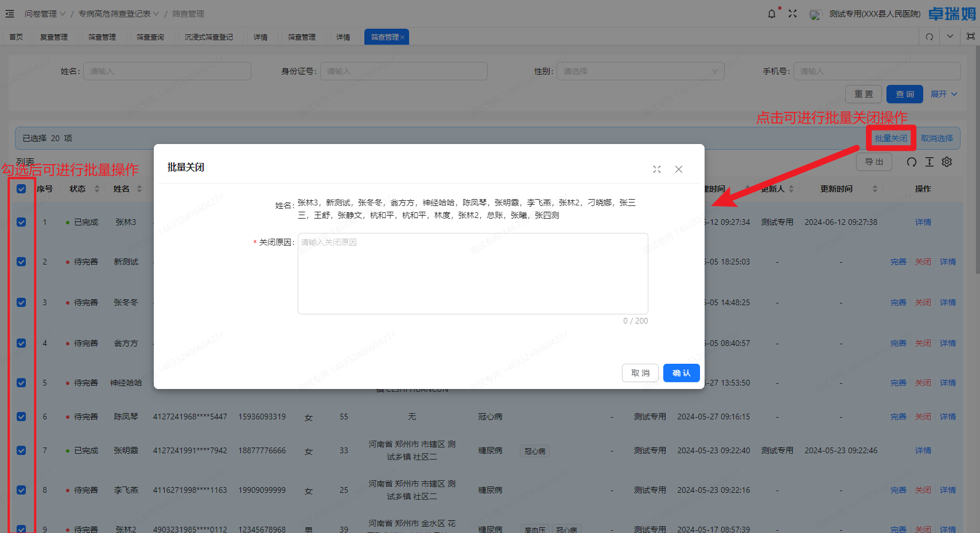Maximize the 批量关闭 dialog
The height and width of the screenshot is (533, 980).
click(657, 169)
